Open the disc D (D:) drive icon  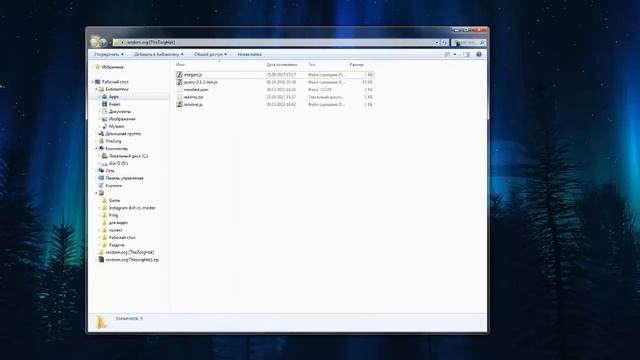[x=104, y=163]
